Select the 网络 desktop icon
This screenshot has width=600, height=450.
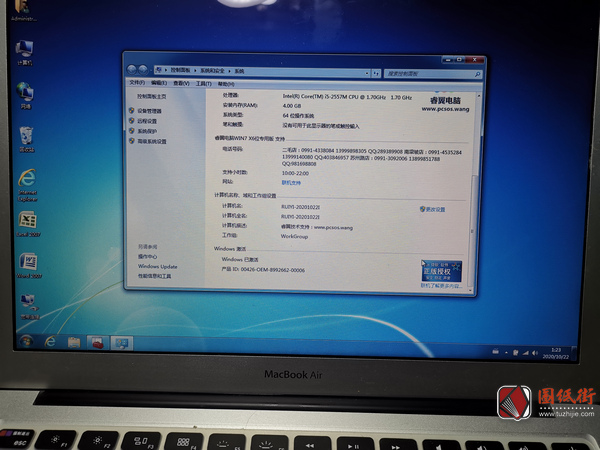click(x=25, y=96)
